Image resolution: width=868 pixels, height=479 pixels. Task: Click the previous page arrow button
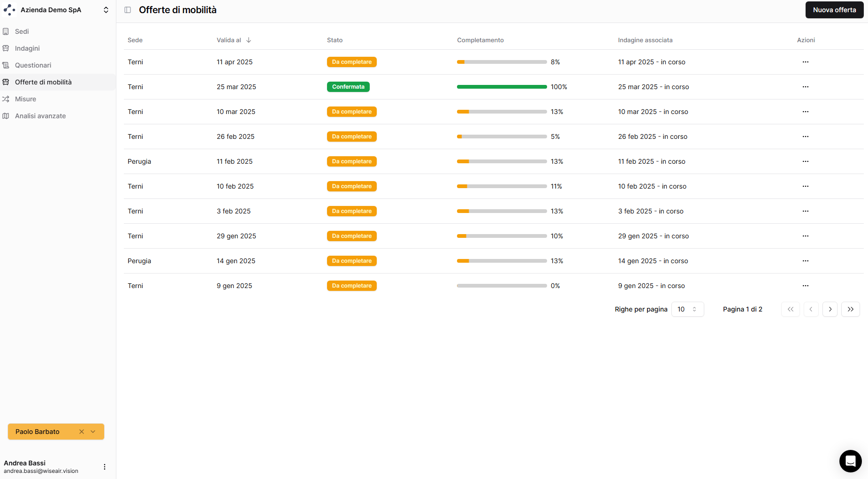coord(811,309)
